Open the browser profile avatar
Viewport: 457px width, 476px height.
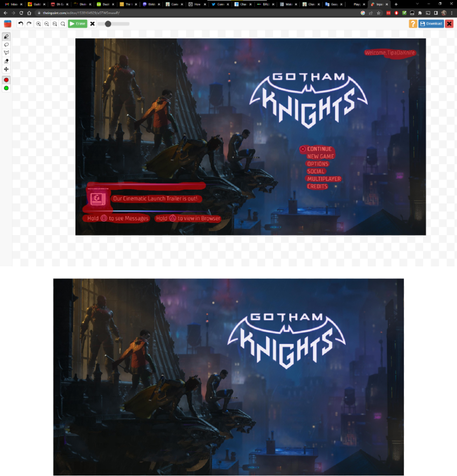[x=444, y=13]
